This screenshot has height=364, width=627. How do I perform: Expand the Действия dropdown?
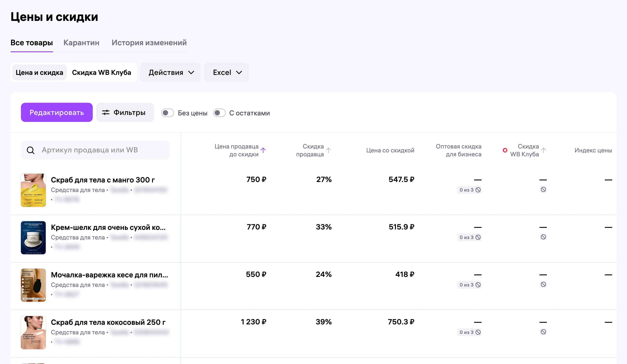click(170, 72)
